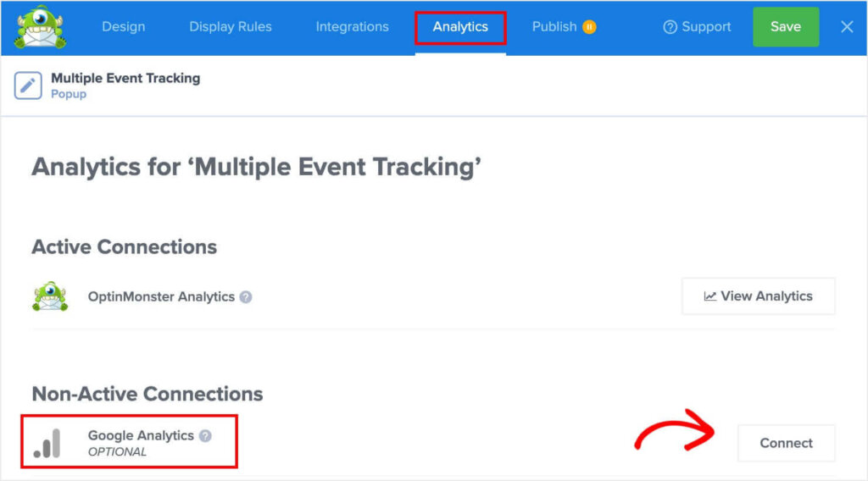This screenshot has height=481, width=868.
Task: Click the Popup campaign type link
Action: pos(69,94)
